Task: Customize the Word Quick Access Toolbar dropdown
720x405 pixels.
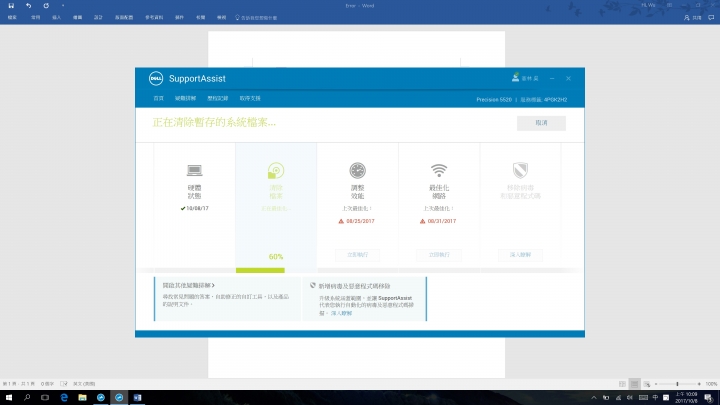Action: [x=63, y=6]
